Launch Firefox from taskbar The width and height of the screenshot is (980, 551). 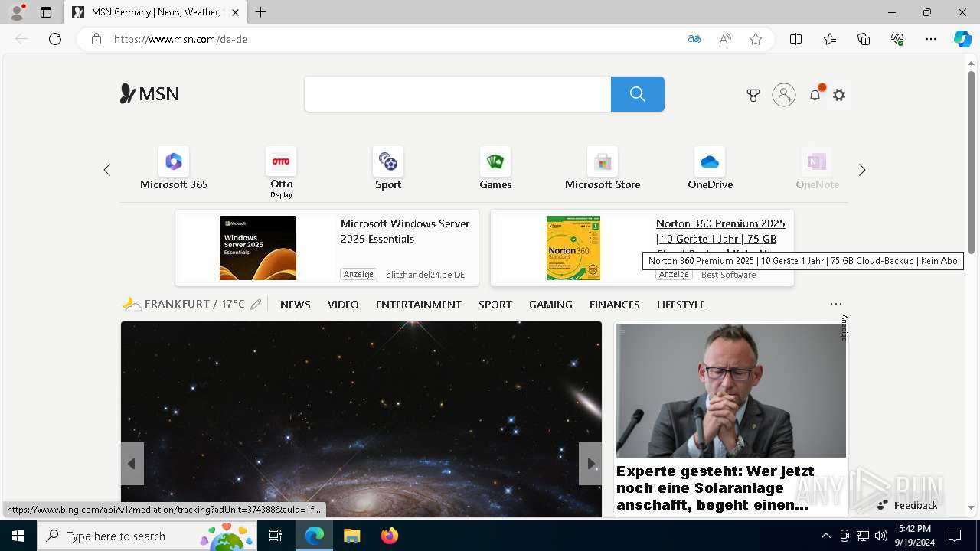coord(390,536)
